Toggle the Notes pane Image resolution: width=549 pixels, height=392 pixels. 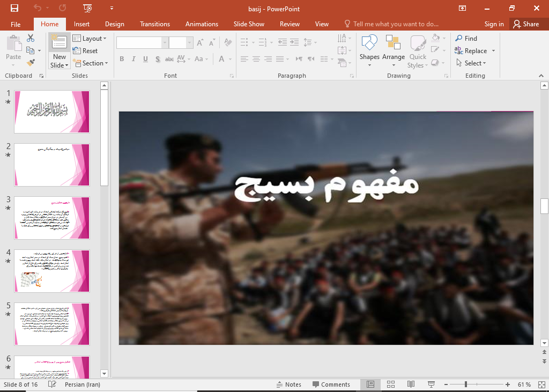tap(288, 384)
